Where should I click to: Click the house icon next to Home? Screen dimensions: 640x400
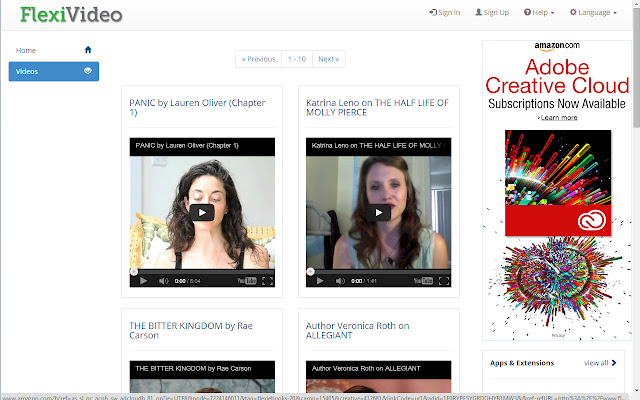point(88,50)
